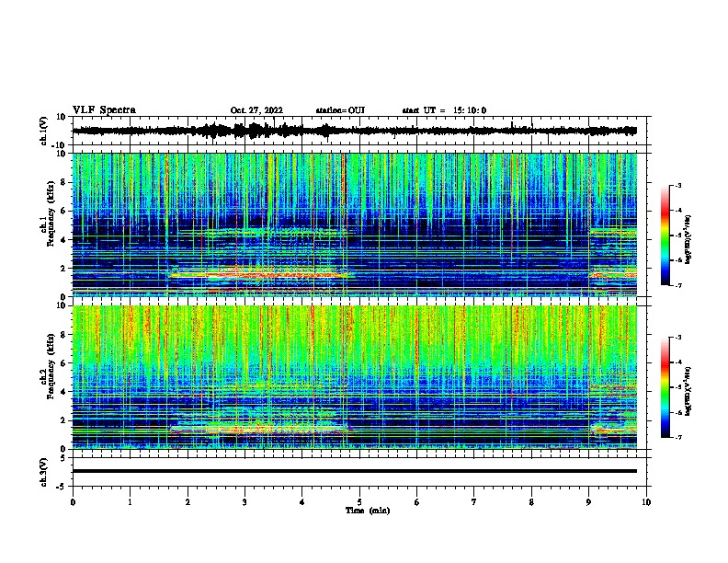Image resolution: width=728 pixels, height=563 pixels.
Task: Click the "4" tick on the time axis
Action: point(302,502)
